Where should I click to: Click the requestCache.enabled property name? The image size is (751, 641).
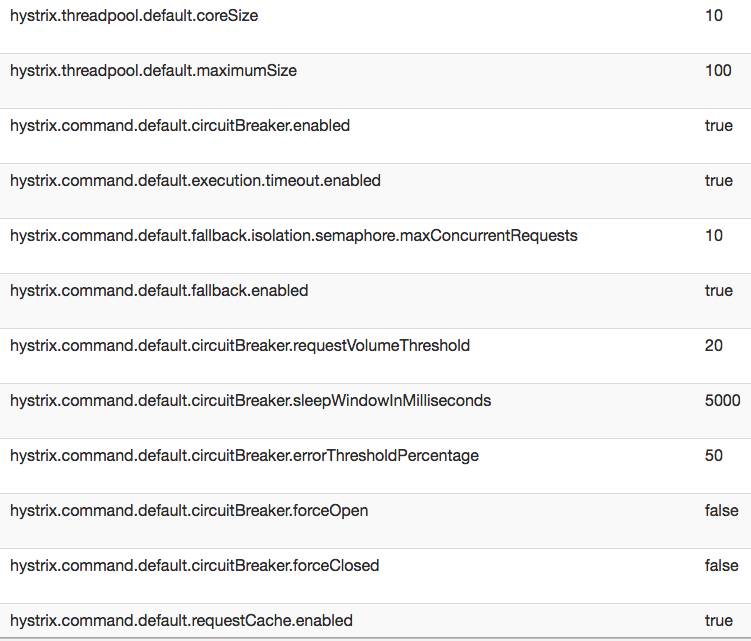(x=181, y=621)
